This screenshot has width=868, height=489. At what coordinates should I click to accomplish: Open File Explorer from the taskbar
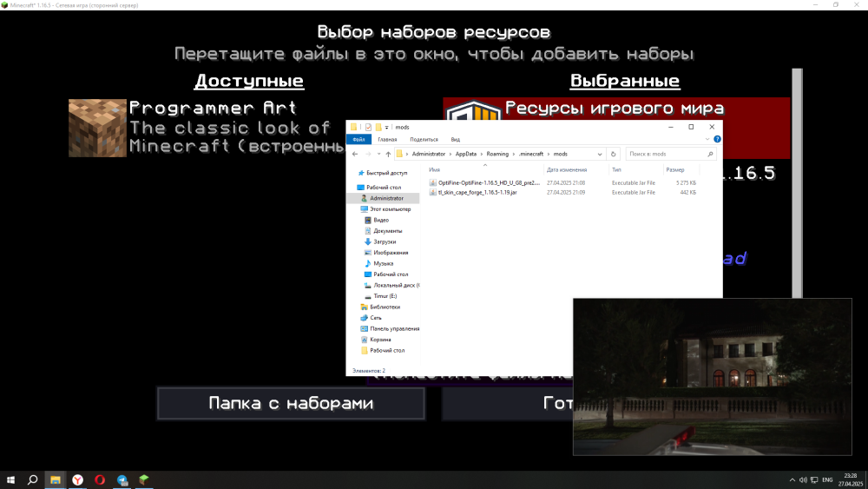click(56, 479)
